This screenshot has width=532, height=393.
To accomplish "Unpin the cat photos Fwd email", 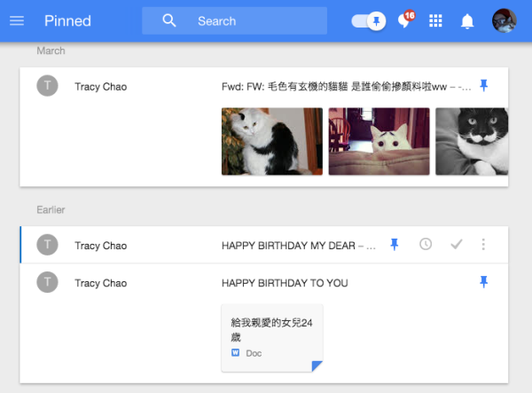I will click(x=483, y=86).
